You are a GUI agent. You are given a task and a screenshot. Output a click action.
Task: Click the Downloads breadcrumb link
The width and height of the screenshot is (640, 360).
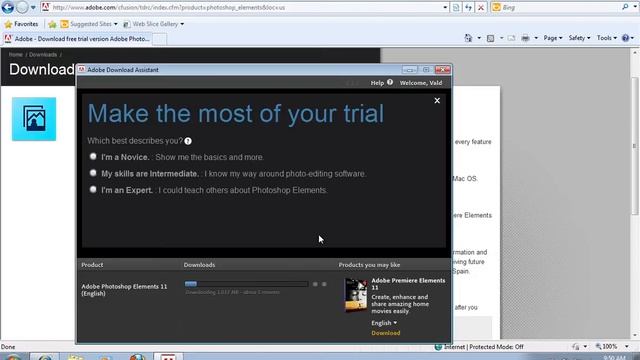(43, 55)
